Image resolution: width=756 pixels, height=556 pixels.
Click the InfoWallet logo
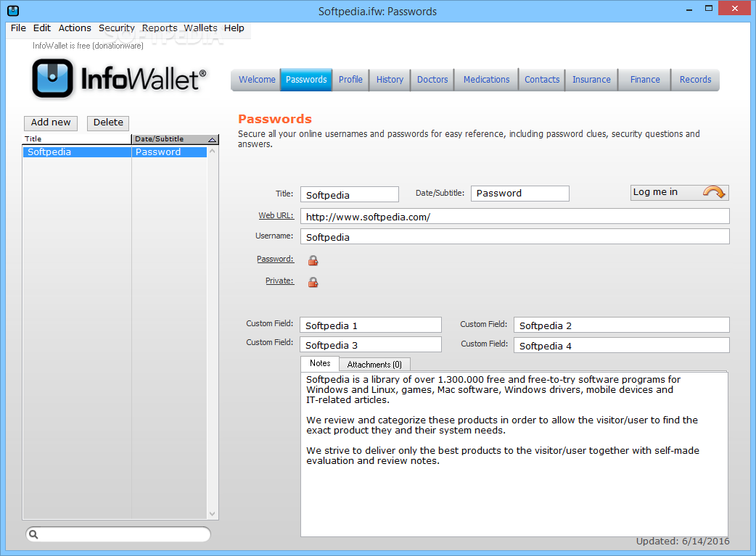pyautogui.click(x=119, y=78)
